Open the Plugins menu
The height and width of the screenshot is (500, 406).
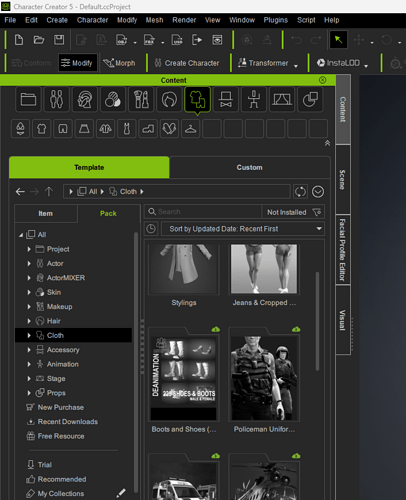(x=276, y=20)
